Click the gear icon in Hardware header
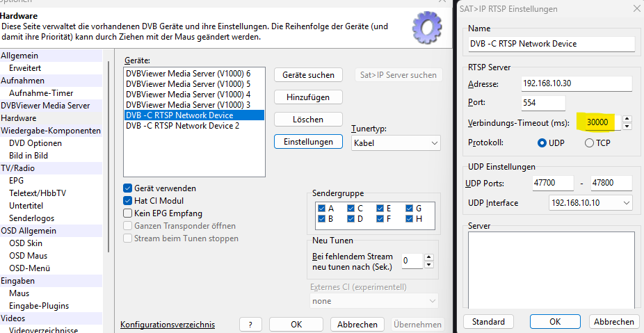 point(427,28)
